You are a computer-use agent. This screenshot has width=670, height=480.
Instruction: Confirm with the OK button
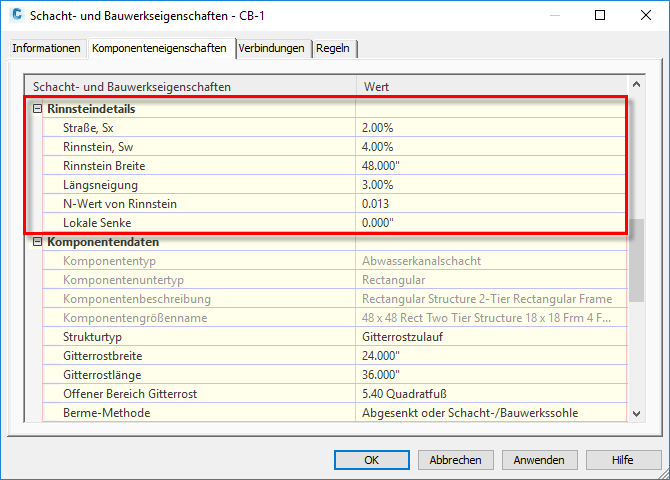[x=371, y=460]
